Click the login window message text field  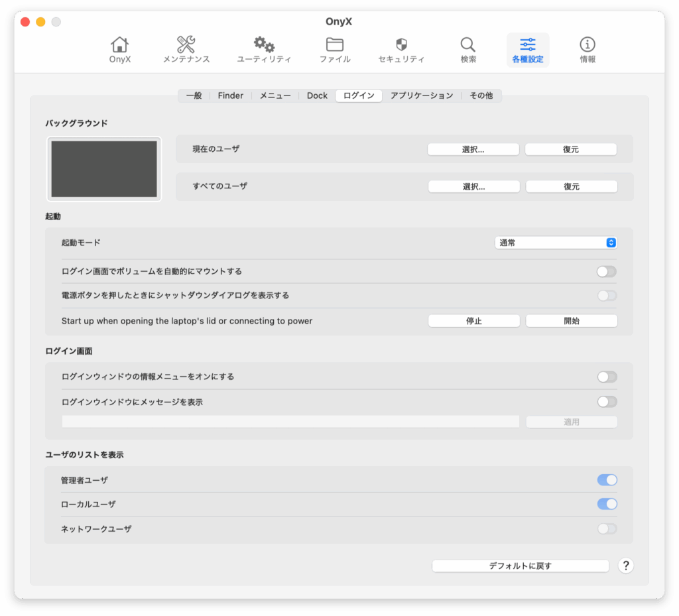290,422
